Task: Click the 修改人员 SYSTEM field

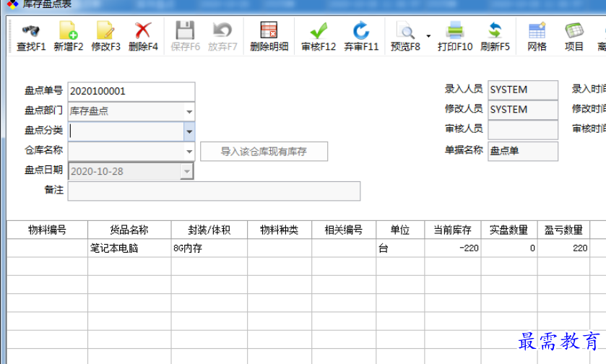Action: pyautogui.click(x=523, y=110)
